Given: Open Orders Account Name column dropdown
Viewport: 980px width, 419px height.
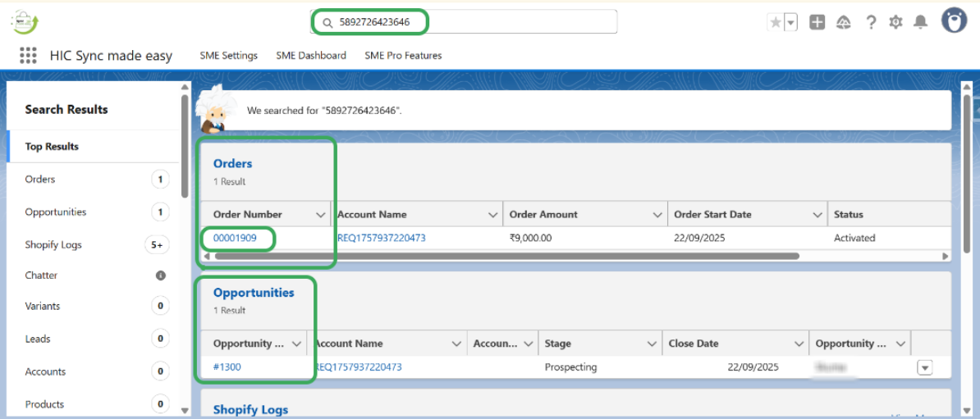Looking at the screenshot, I should (x=492, y=214).
